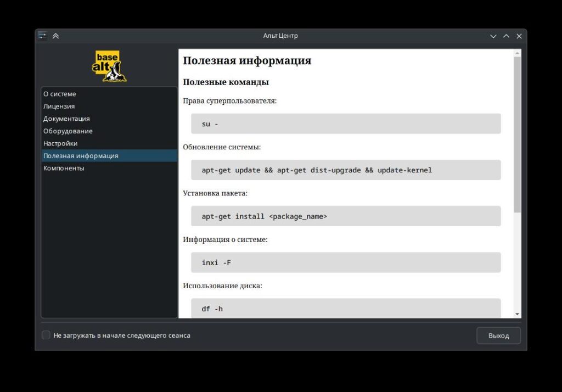This screenshot has width=562, height=392.
Task: Click 'Информация о системе:' label
Action: pos(225,239)
